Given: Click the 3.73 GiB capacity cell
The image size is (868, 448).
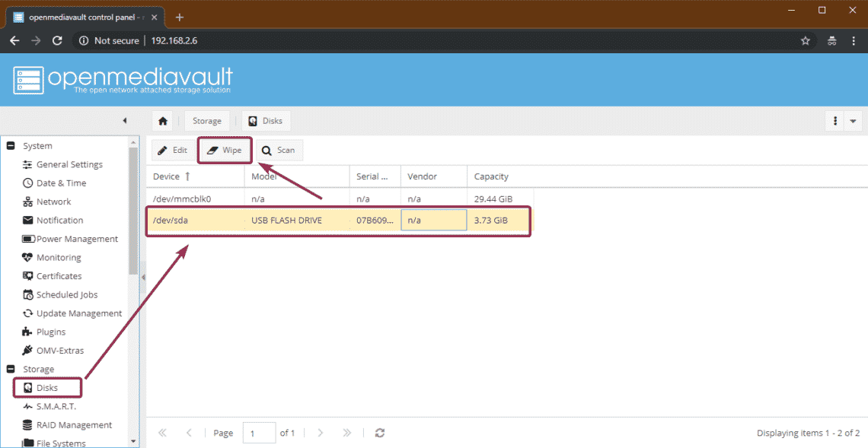Looking at the screenshot, I should click(500, 220).
